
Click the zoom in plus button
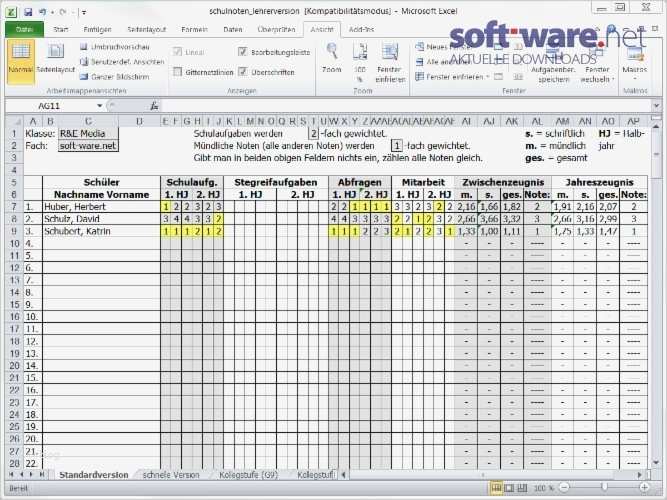[x=644, y=488]
